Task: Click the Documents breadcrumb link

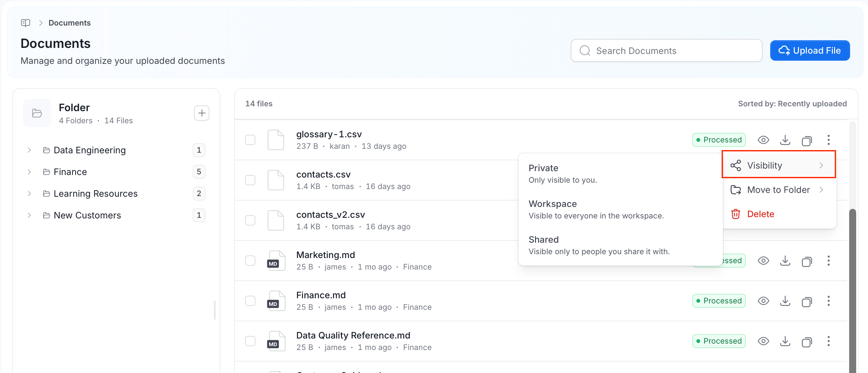Action: pos(69,23)
